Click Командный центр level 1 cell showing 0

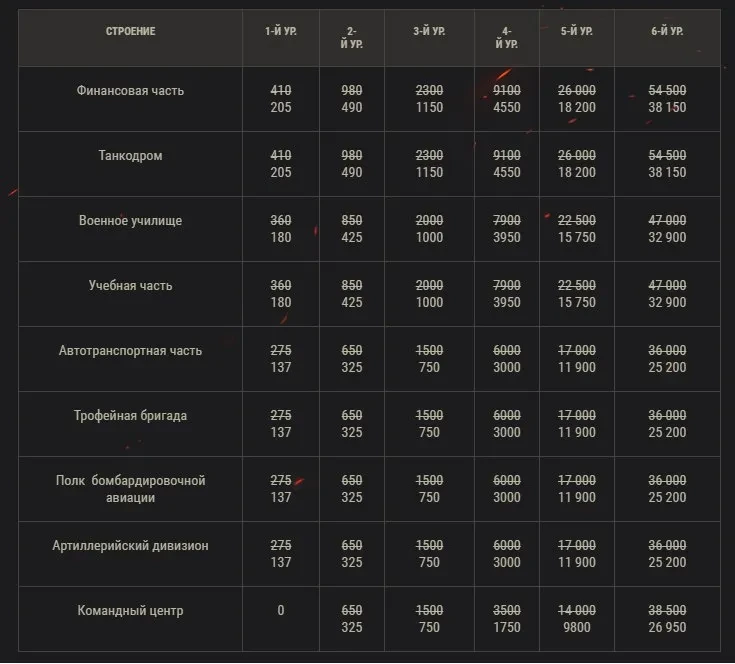(280, 610)
